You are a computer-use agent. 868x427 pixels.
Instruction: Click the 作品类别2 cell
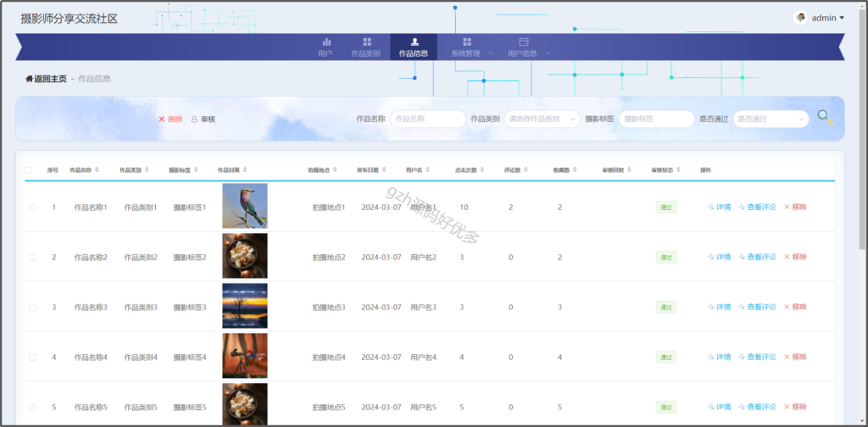(x=141, y=258)
